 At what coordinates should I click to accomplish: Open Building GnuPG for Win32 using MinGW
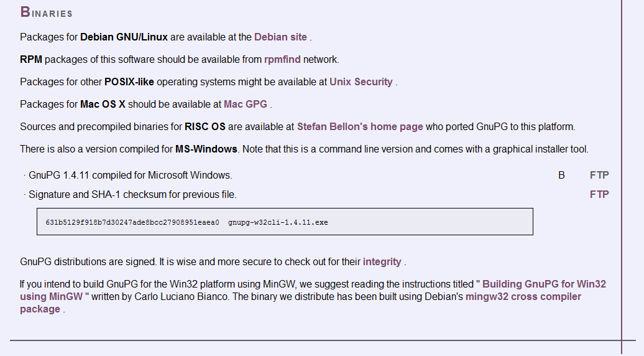pos(544,284)
